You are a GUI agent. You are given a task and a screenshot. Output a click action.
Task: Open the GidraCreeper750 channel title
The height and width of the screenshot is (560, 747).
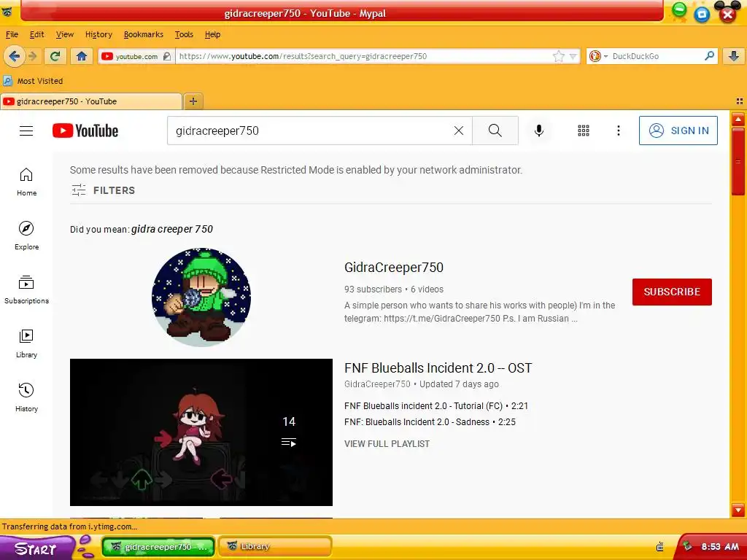coord(393,267)
